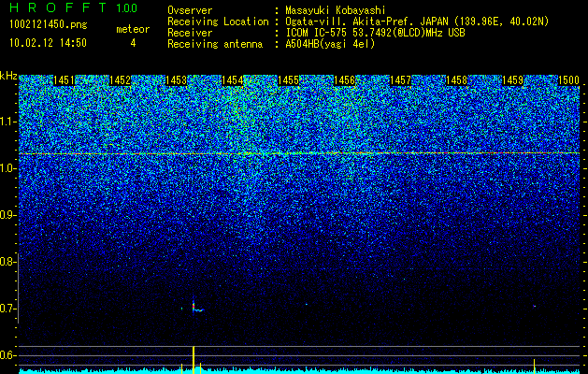Select the filename 1002121450.png
The image size is (588, 374).
coord(49,25)
